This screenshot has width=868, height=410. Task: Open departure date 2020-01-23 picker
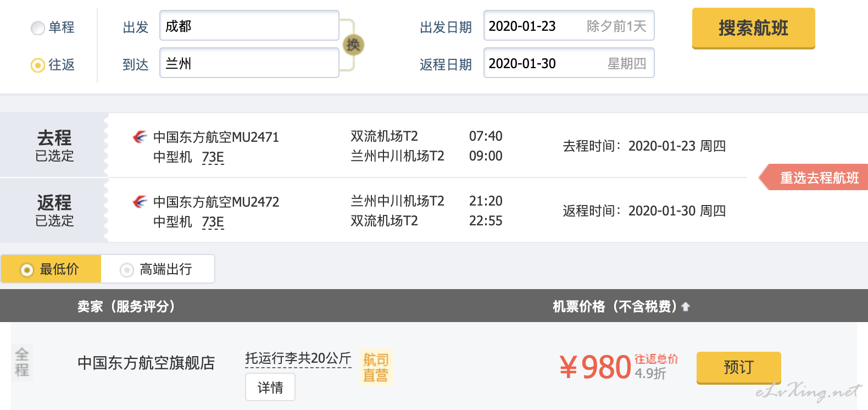(569, 26)
